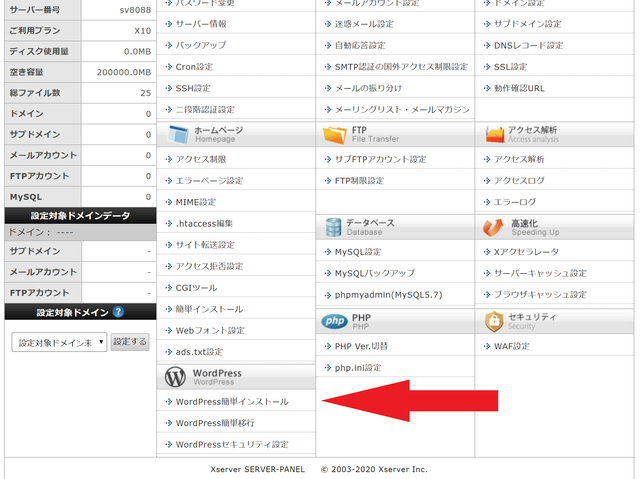Open SMTP認証の国外アクセス制限設定 link

click(x=401, y=67)
